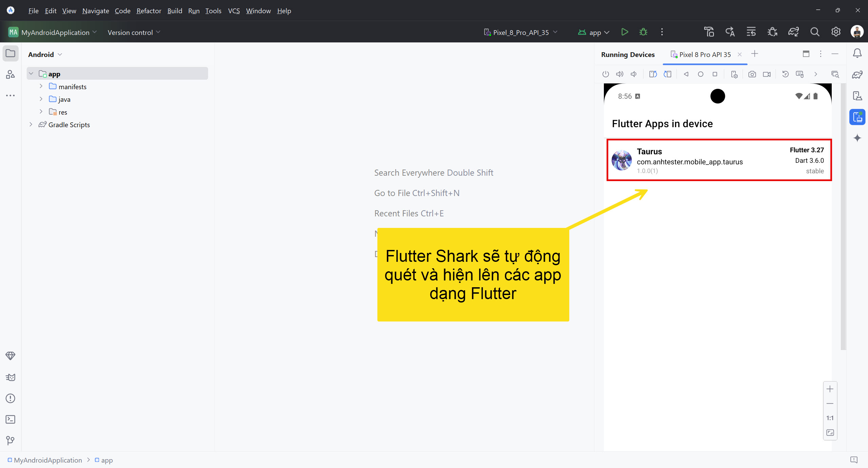Image resolution: width=868 pixels, height=468 pixels.
Task: Expand the Gradle Scripts node
Action: tap(31, 124)
